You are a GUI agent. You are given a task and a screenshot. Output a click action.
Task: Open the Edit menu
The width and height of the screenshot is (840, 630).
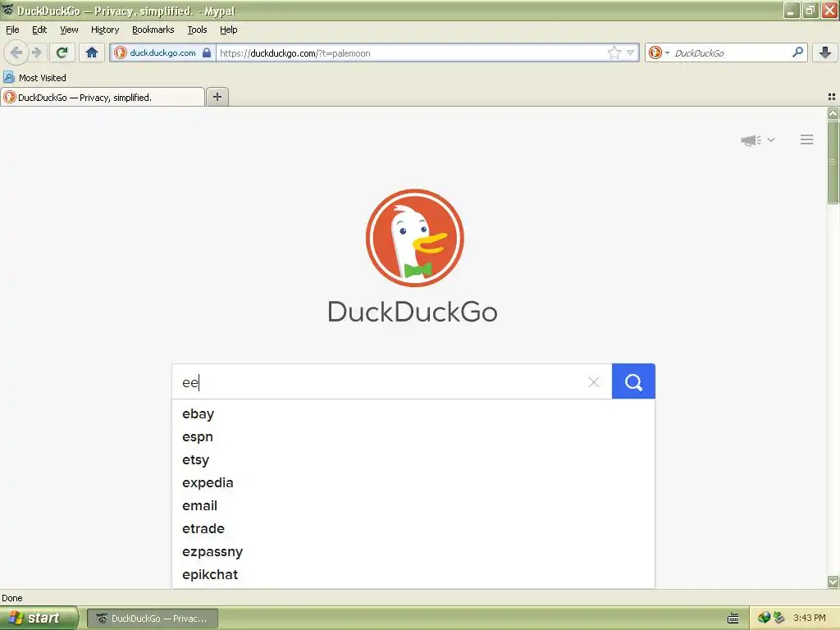point(39,30)
